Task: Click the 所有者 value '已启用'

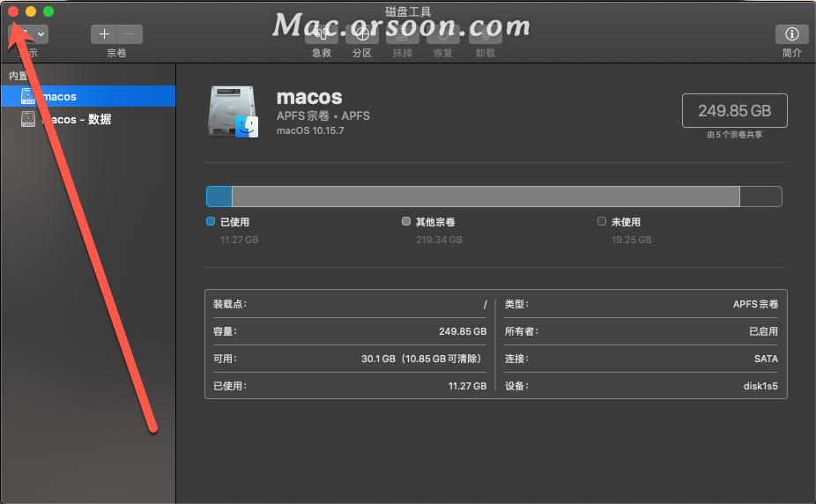Action: tap(763, 331)
